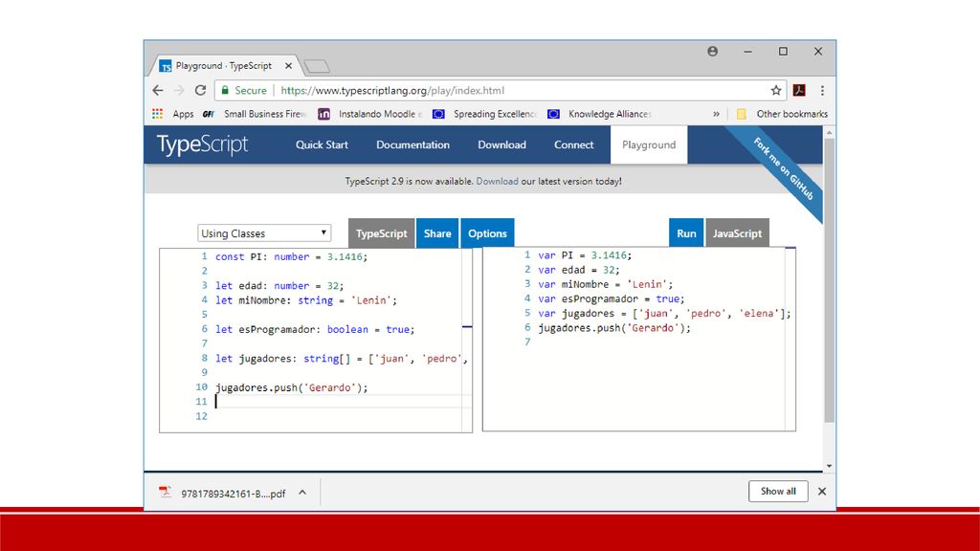Click the 'var PI = 3.1416;' output line

click(x=585, y=255)
